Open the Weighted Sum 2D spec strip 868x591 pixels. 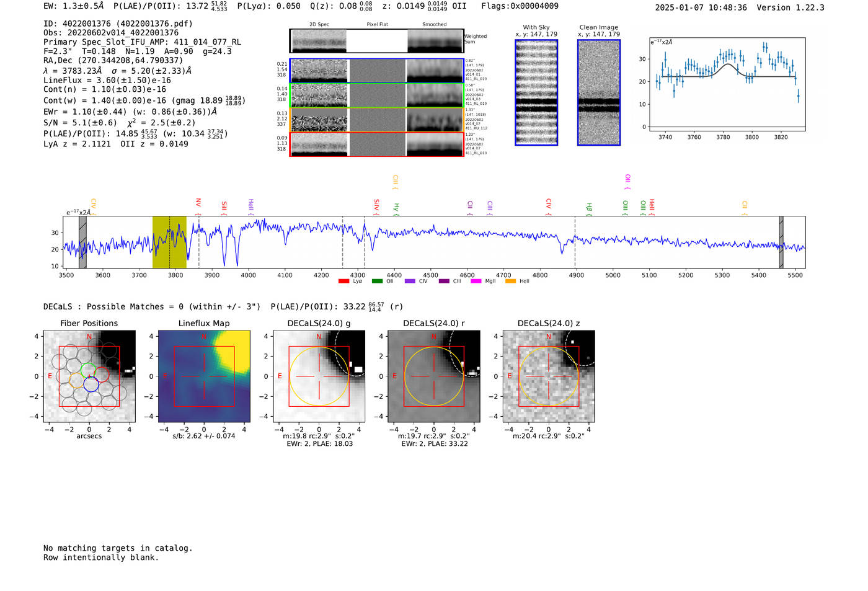377,41
